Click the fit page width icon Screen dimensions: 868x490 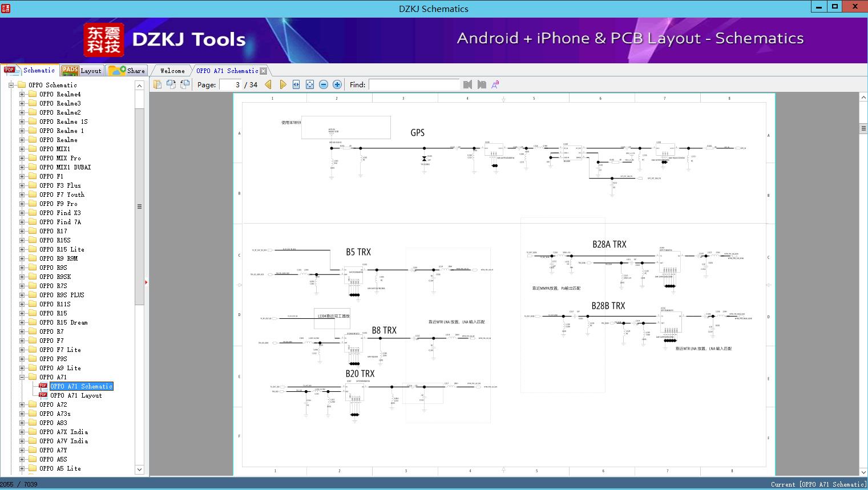(x=296, y=84)
